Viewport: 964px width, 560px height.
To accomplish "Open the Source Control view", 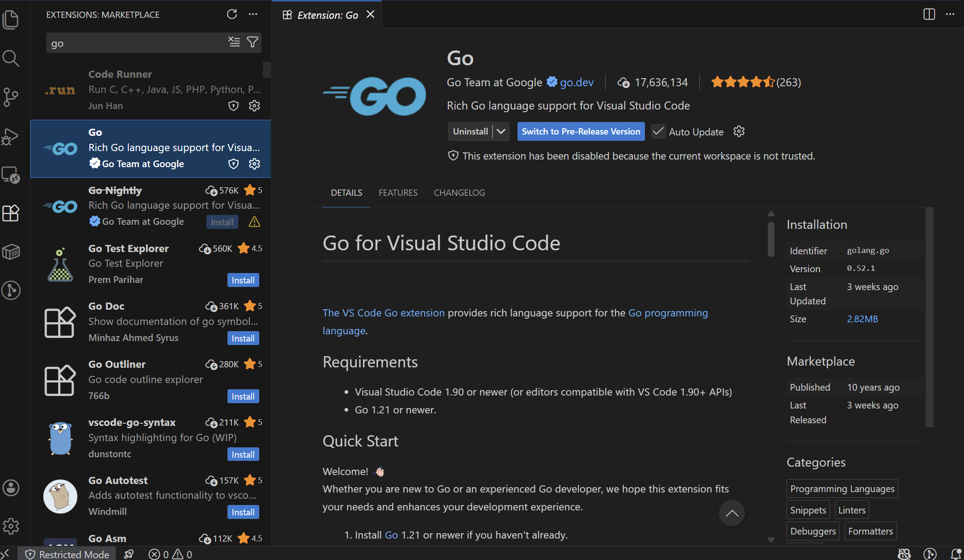I will [11, 97].
